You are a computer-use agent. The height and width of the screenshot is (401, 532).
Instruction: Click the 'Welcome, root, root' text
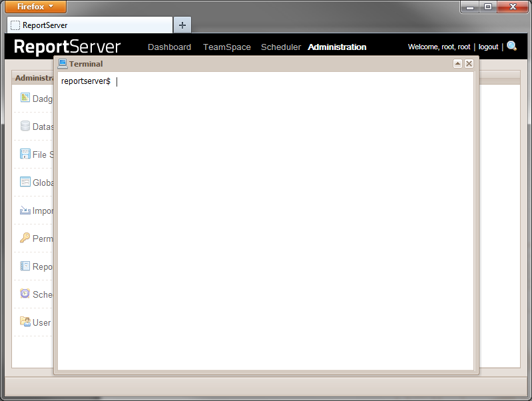coord(439,47)
